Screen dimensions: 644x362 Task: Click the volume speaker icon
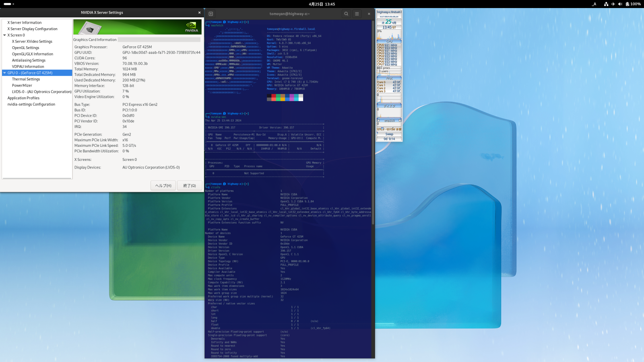620,4
